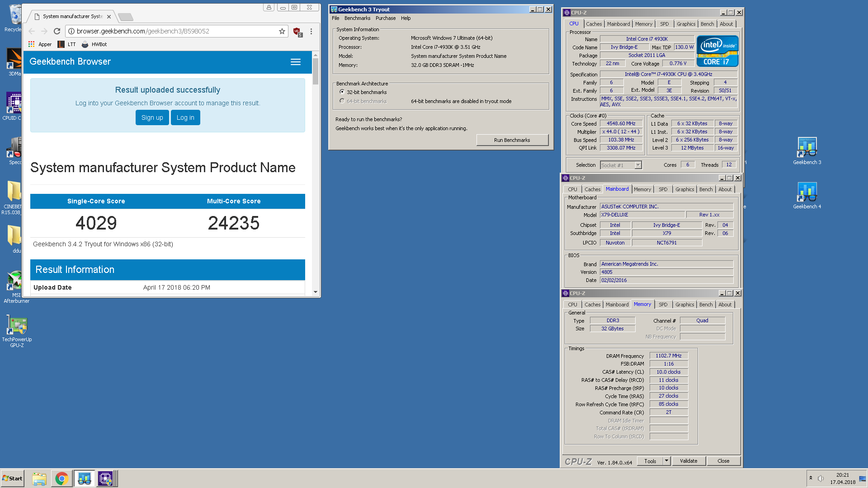This screenshot has height=488, width=868.
Task: Open the LTT bookmark
Action: (x=67, y=44)
